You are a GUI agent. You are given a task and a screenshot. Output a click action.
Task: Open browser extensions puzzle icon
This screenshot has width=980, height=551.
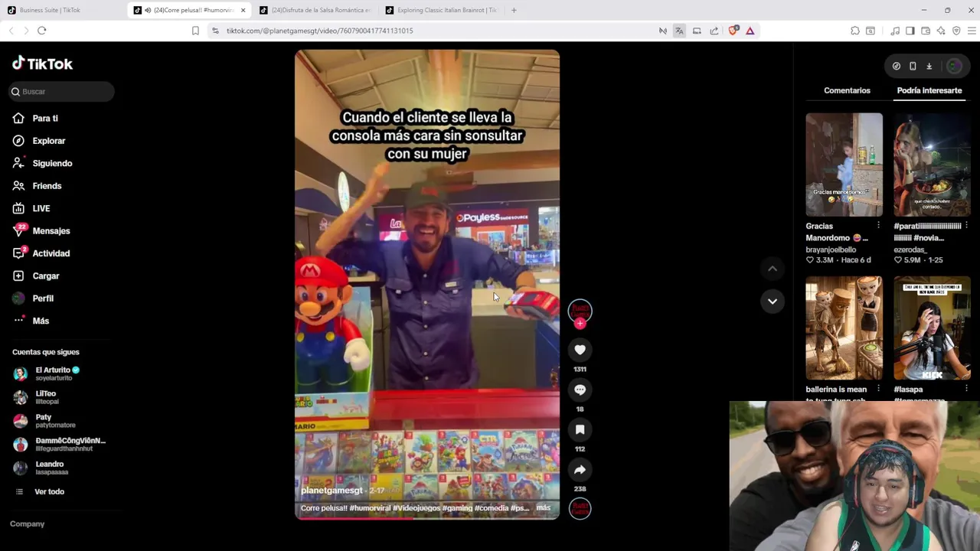click(x=855, y=31)
